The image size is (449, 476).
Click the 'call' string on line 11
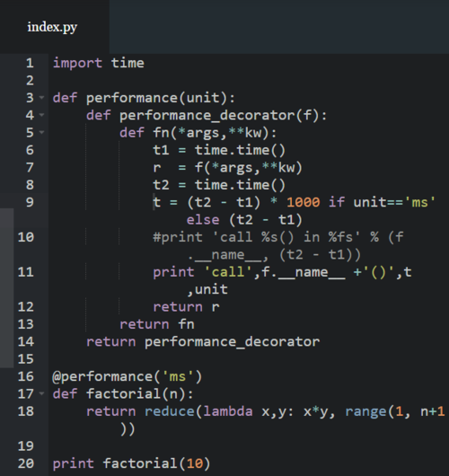pyautogui.click(x=228, y=272)
